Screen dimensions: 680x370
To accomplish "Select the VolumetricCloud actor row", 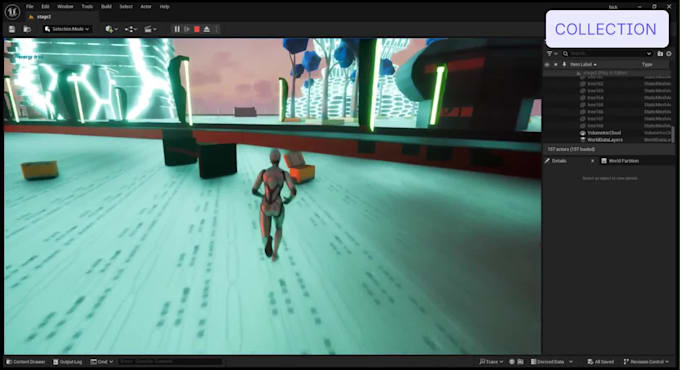I will pos(607,133).
